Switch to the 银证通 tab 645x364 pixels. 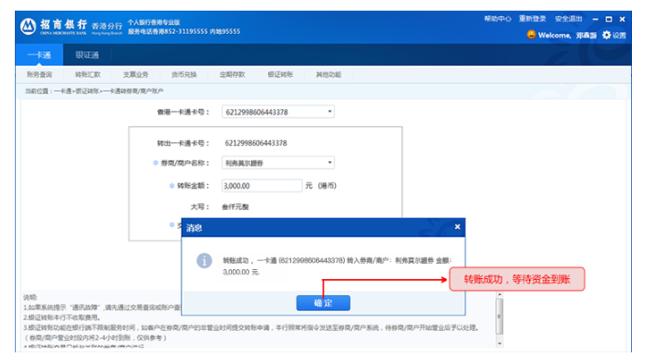pos(87,55)
